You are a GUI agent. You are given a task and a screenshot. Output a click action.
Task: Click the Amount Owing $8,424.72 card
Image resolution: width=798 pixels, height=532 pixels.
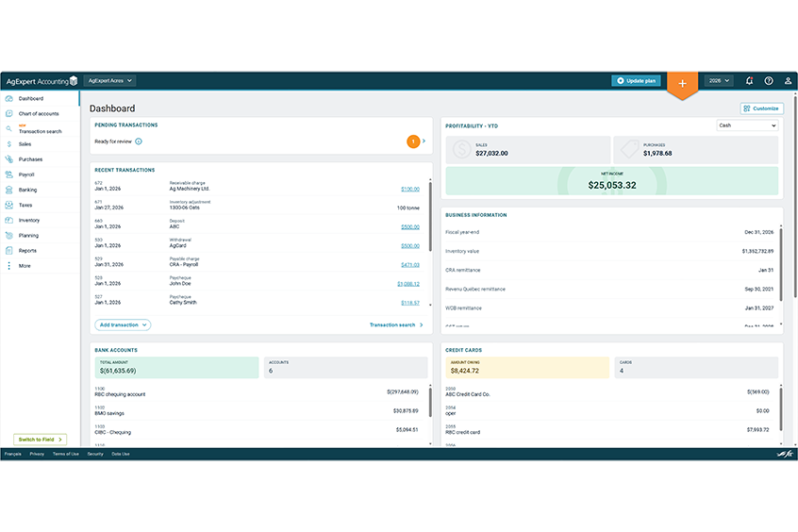tap(527, 367)
